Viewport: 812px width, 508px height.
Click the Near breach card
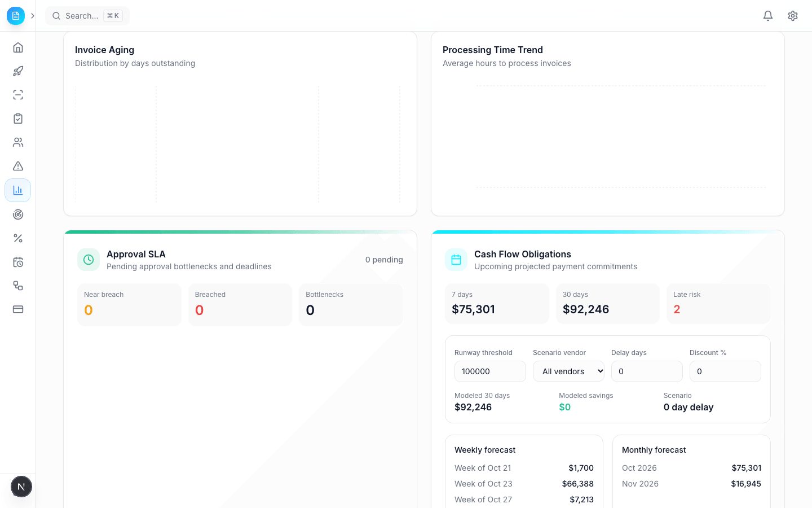129,305
